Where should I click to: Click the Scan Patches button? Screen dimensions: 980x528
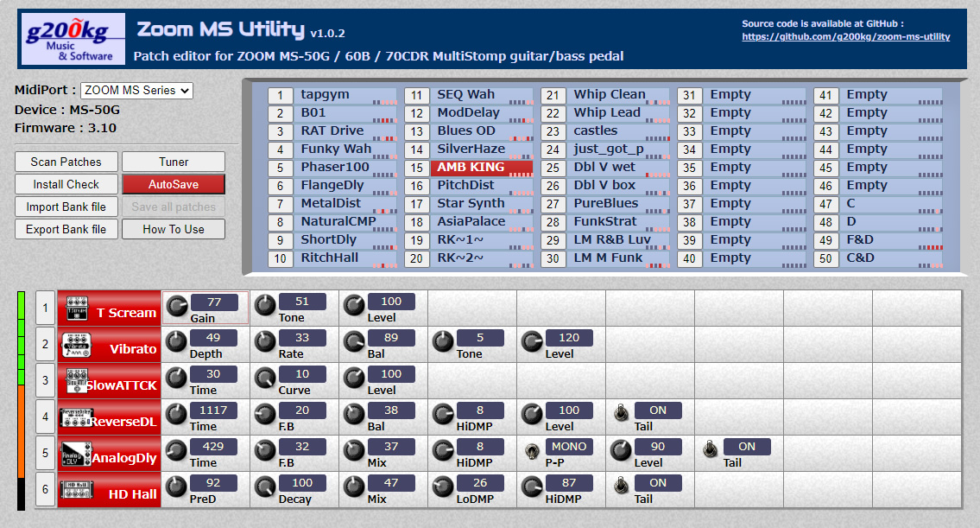(x=66, y=162)
